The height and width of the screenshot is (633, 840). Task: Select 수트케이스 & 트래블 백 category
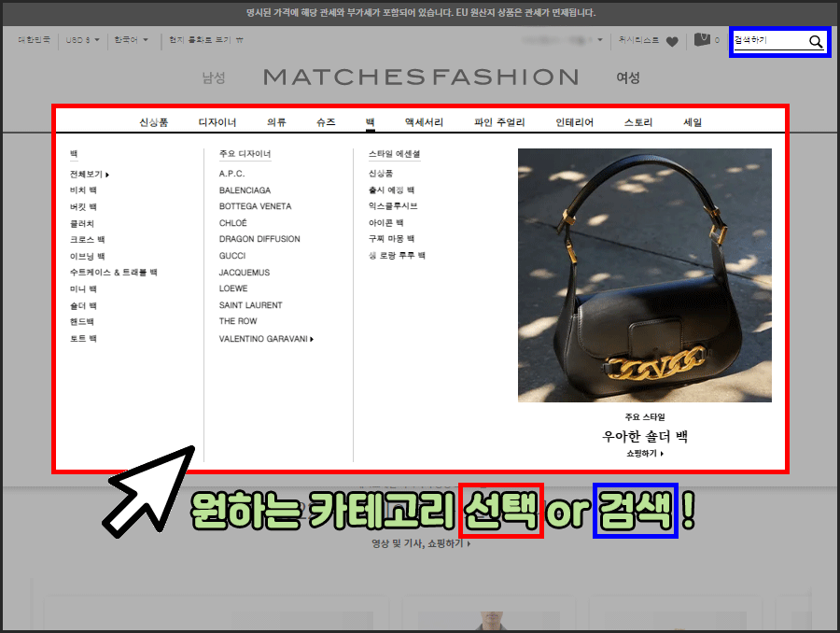pyautogui.click(x=114, y=273)
